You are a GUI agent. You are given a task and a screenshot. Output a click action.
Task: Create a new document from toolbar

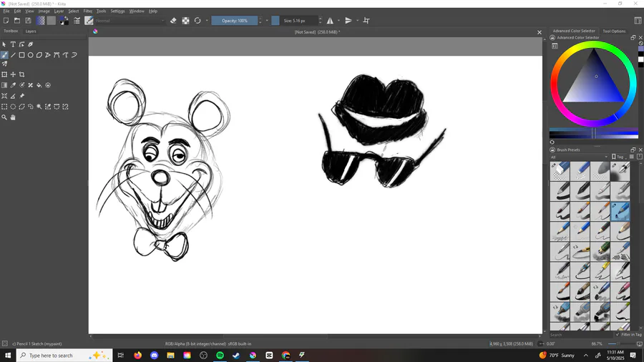(6, 21)
